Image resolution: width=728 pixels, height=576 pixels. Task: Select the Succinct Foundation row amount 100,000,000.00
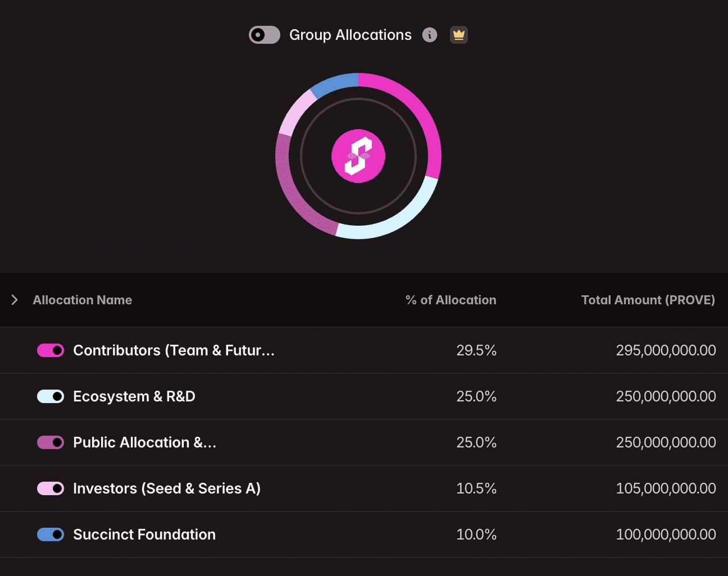click(666, 534)
